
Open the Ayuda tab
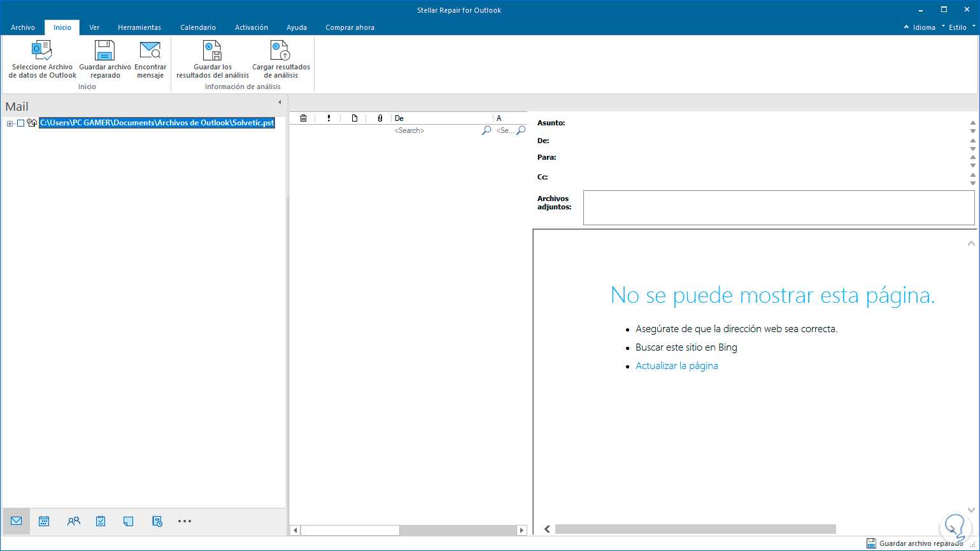coord(297,27)
